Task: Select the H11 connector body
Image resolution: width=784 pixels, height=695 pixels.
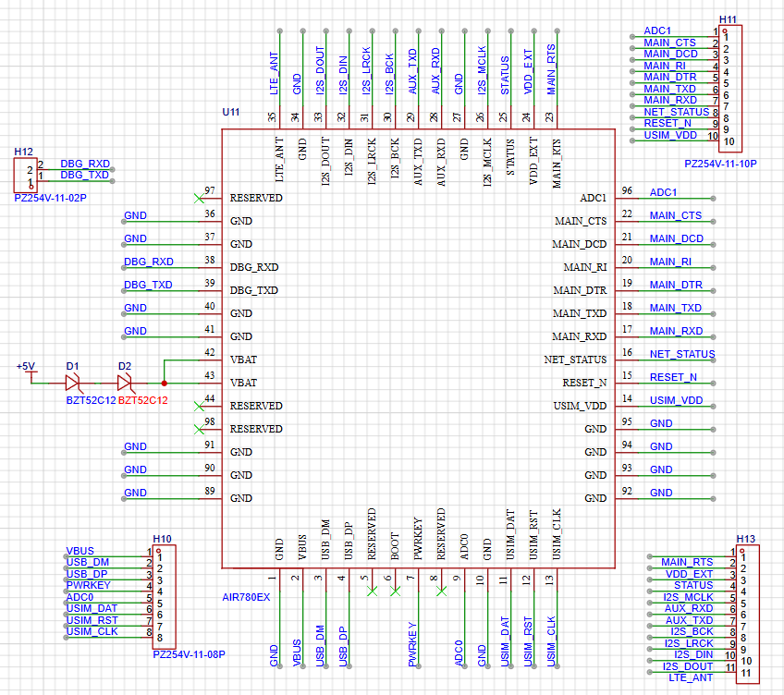Action: [x=730, y=89]
